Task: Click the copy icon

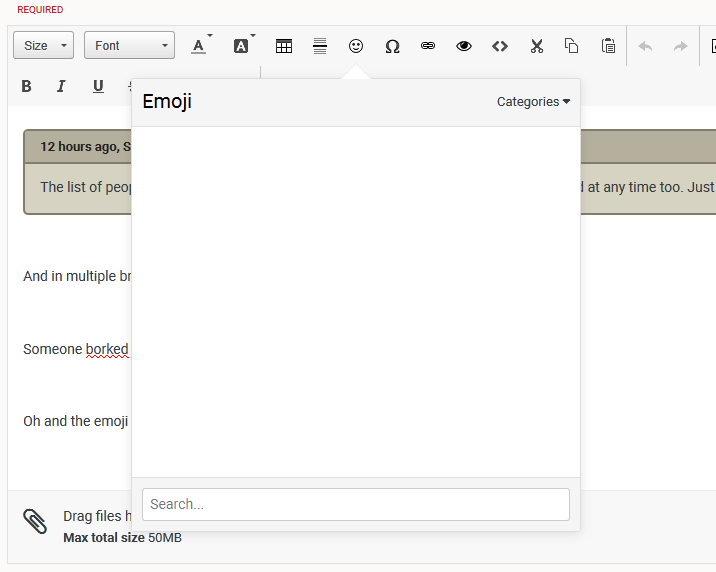Action: click(x=572, y=46)
